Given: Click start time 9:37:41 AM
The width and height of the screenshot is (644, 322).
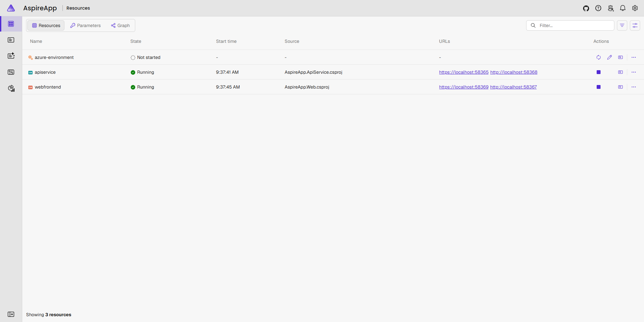Looking at the screenshot, I should click(x=227, y=72).
